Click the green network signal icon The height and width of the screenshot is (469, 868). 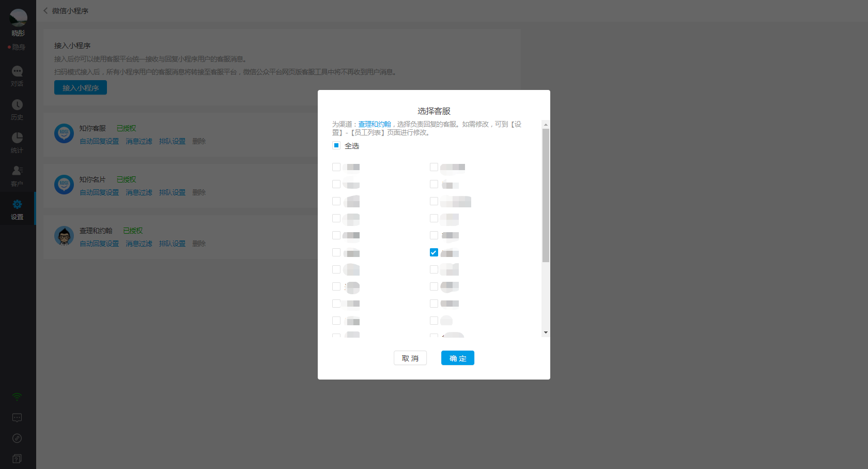pos(17,397)
